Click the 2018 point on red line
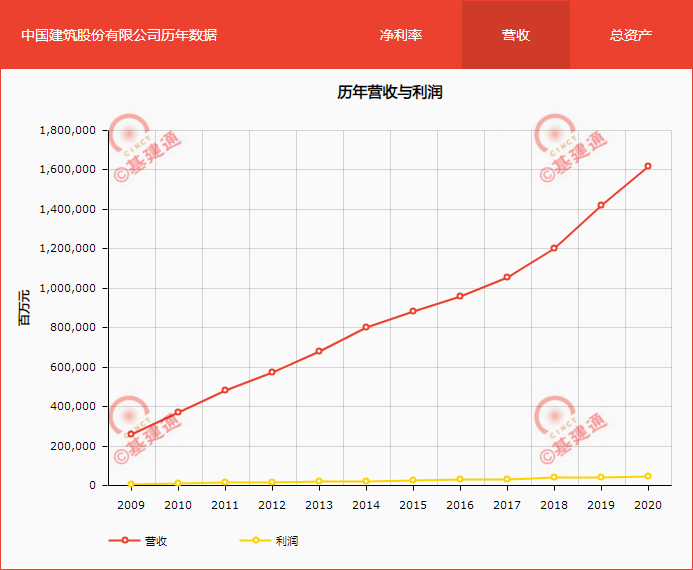This screenshot has height=570, width=693. 554,248
